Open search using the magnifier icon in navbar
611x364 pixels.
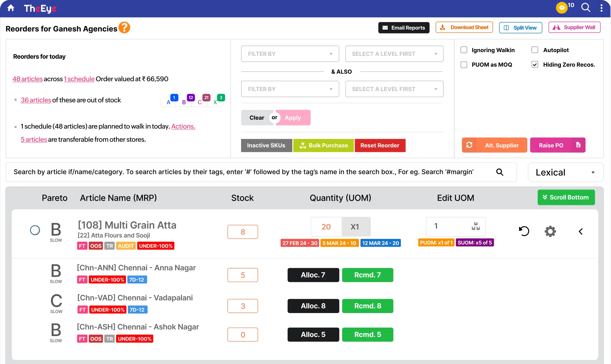point(586,7)
